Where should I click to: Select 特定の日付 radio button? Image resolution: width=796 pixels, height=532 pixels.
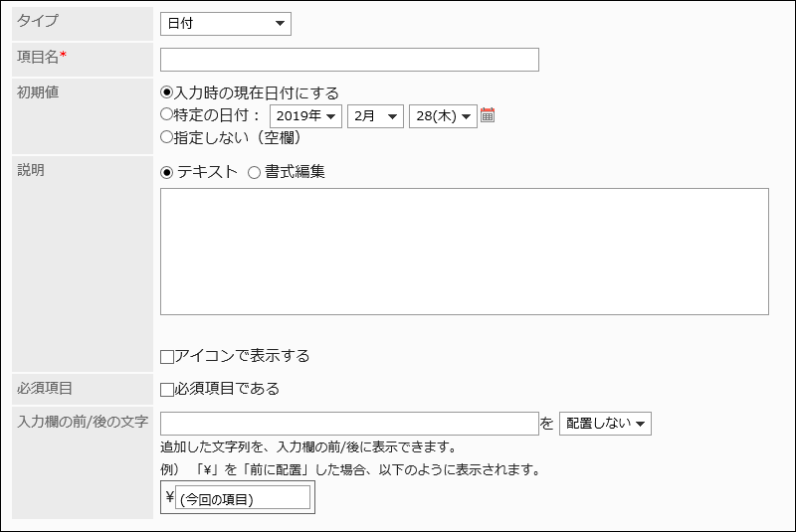coord(166,114)
